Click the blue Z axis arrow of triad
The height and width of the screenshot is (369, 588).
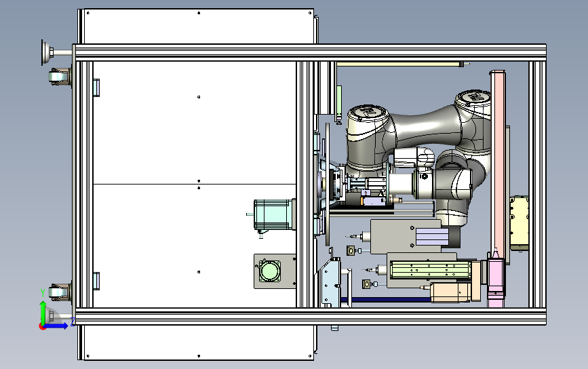pyautogui.click(x=56, y=326)
